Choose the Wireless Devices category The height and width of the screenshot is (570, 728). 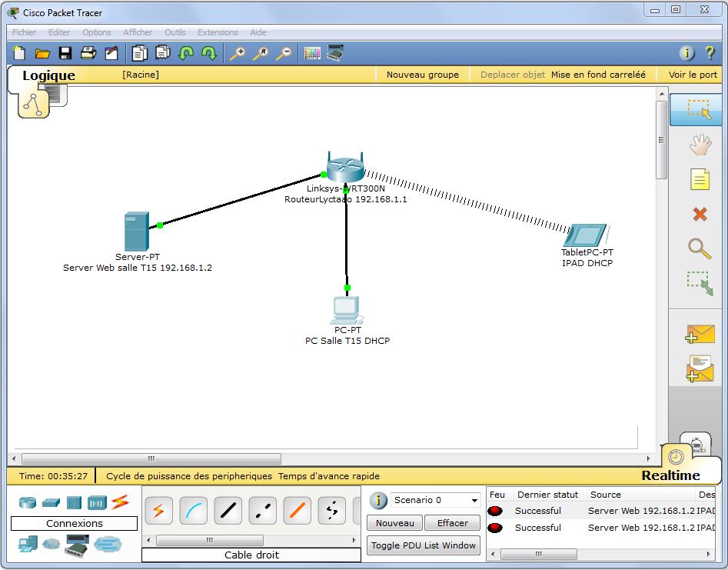pyautogui.click(x=97, y=502)
